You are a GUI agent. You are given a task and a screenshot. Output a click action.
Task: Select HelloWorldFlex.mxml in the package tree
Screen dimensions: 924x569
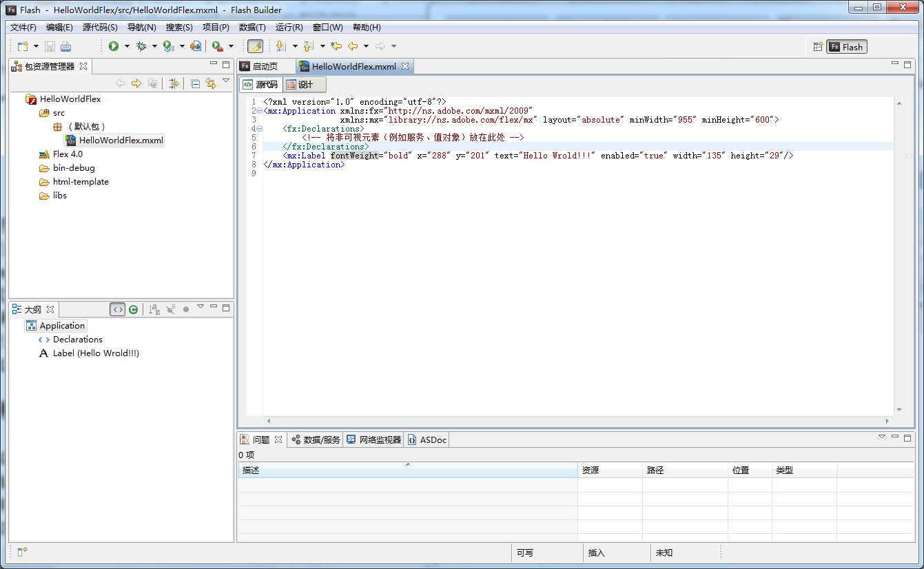[115, 141]
